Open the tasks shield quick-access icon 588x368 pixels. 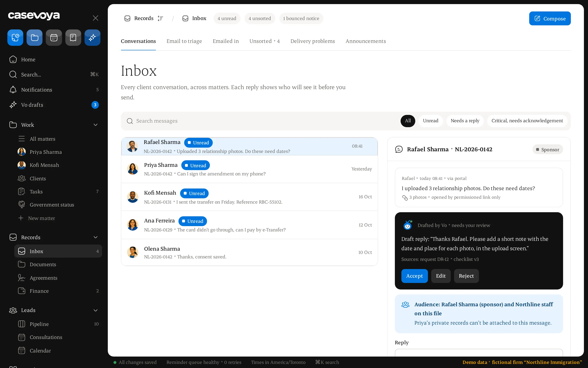coord(15,37)
